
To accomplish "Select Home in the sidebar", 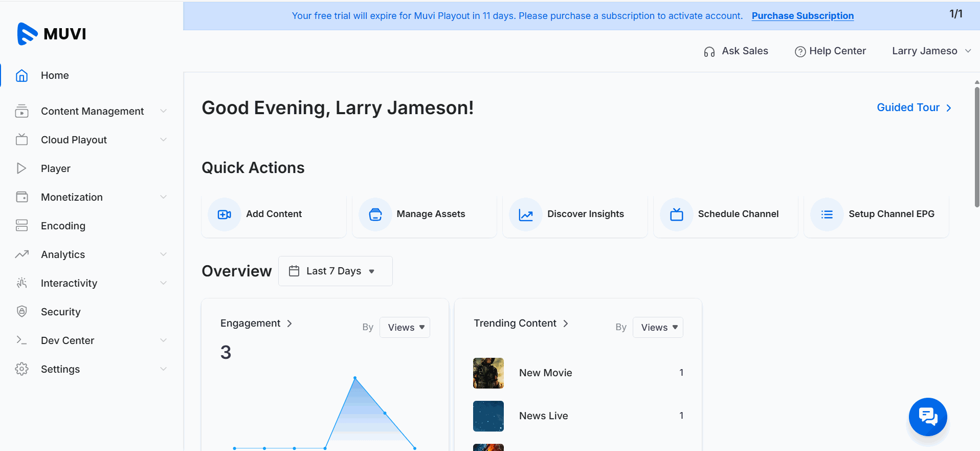I will click(x=55, y=75).
